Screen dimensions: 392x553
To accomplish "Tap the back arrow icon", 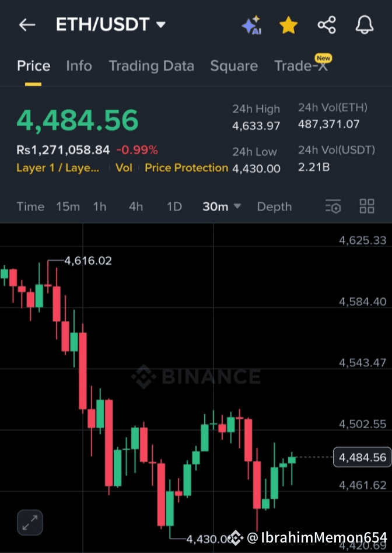I will point(27,25).
